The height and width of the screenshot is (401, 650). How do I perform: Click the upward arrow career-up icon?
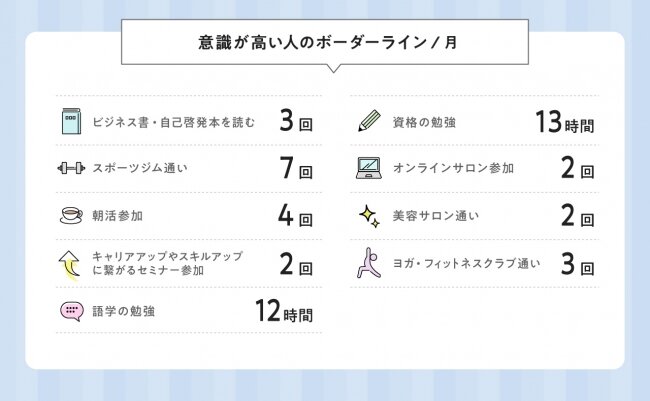point(70,265)
